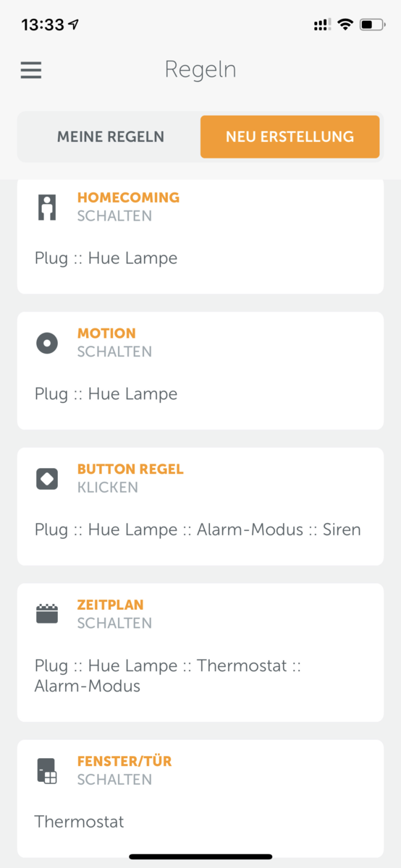This screenshot has height=868, width=401.
Task: Choose the ZEITPLAN rule template
Action: click(x=111, y=605)
